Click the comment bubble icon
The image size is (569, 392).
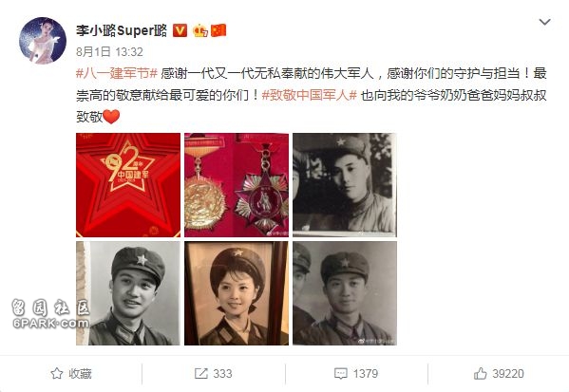point(341,374)
